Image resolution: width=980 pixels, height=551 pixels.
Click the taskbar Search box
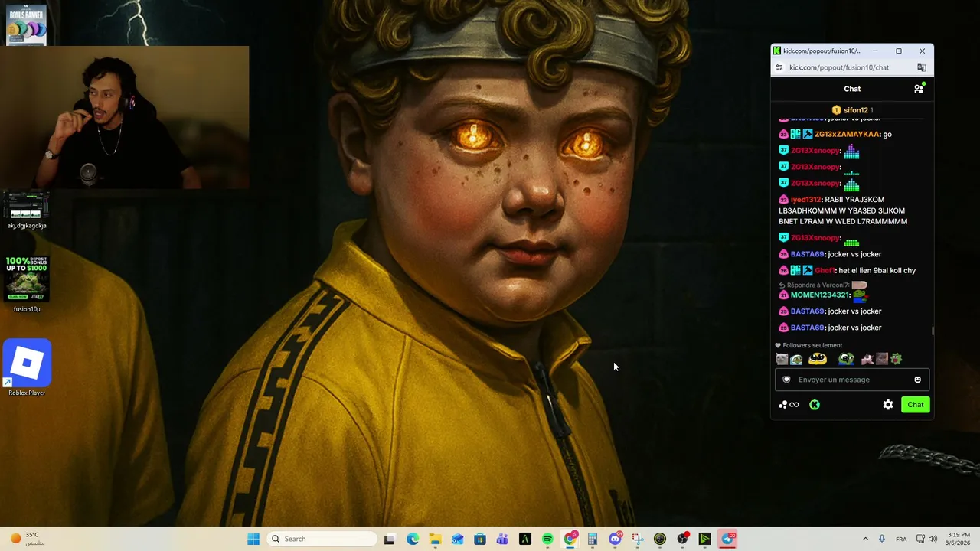322,539
